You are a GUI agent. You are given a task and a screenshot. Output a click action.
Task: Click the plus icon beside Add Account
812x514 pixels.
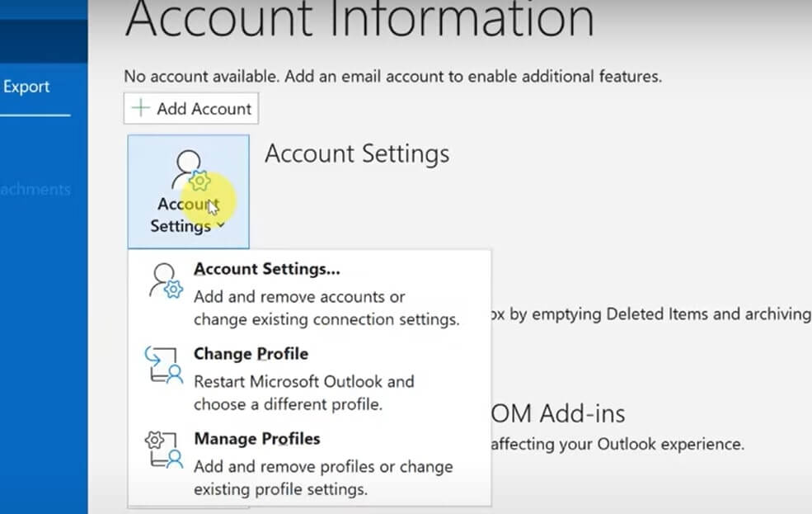(141, 108)
